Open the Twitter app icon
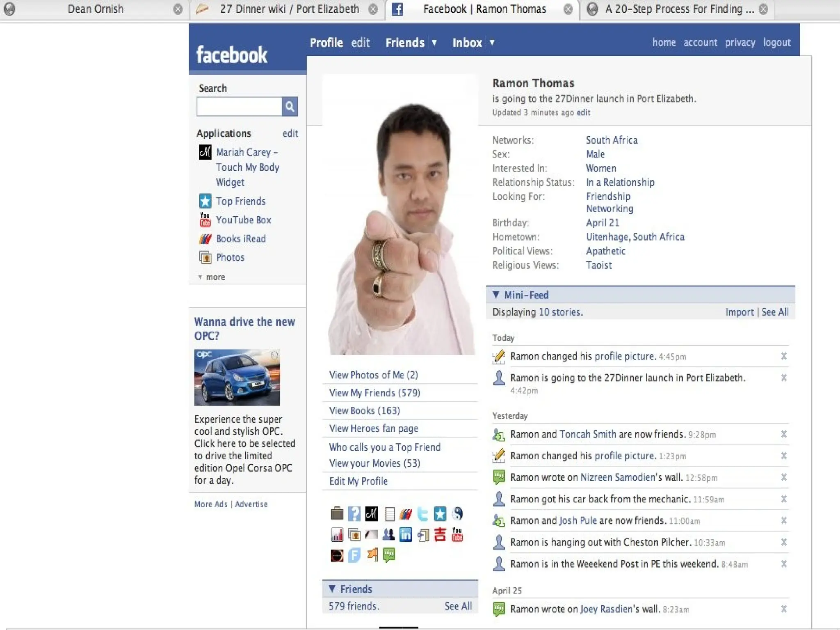840x630 pixels. (x=422, y=513)
